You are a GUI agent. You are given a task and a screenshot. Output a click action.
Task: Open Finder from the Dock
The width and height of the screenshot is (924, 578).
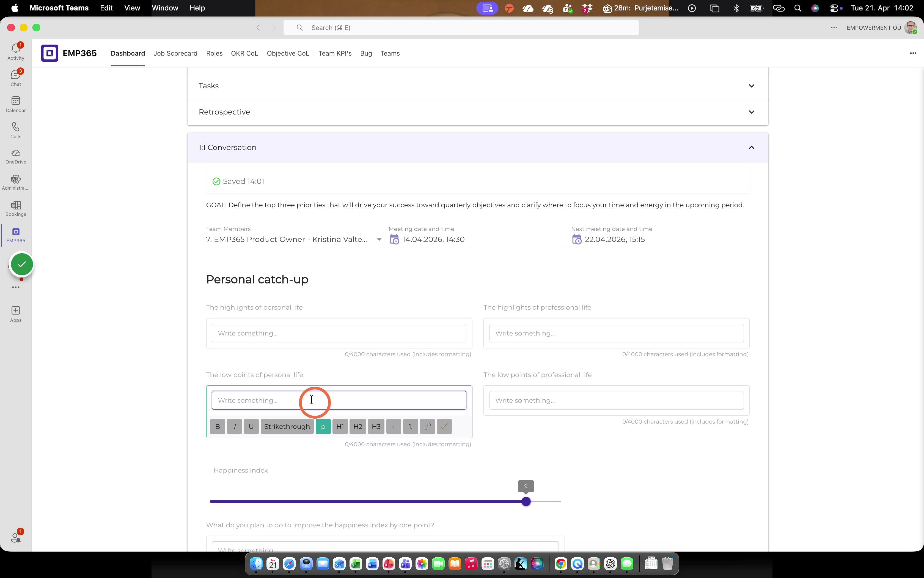click(x=256, y=563)
